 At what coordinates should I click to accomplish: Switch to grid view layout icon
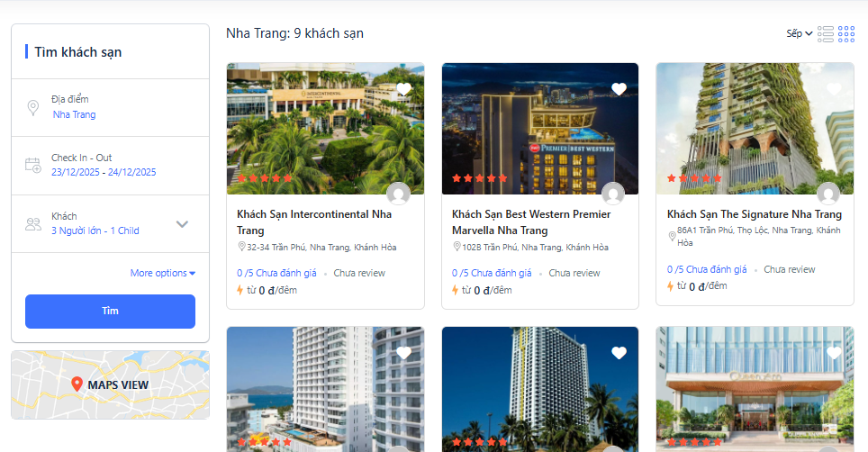pyautogui.click(x=846, y=33)
